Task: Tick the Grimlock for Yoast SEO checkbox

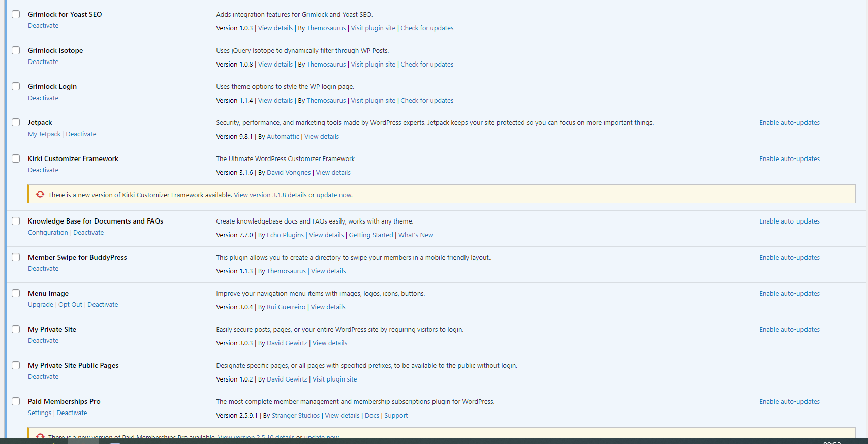Action: [16, 14]
